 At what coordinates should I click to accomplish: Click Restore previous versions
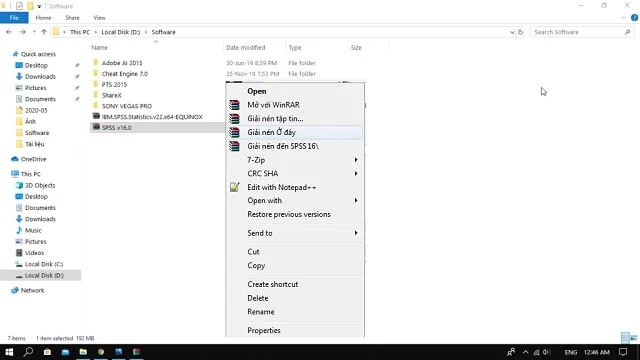tap(294, 214)
